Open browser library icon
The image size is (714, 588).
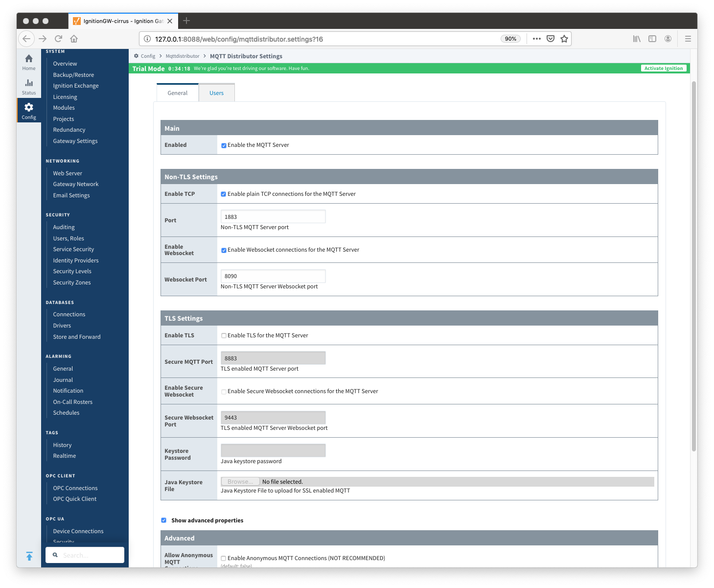point(637,39)
